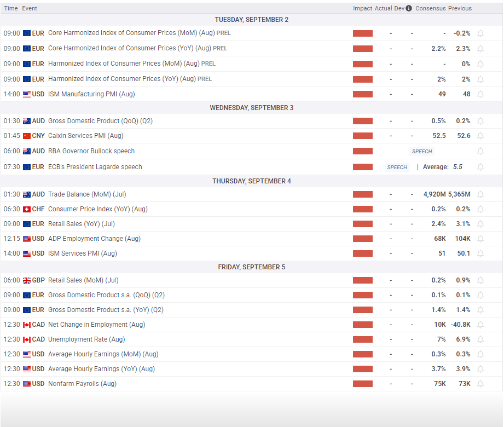Open GBP Retail Sales (MoM) (Jul) event
Viewport: 504px width, 427px height.
pyautogui.click(x=83, y=280)
